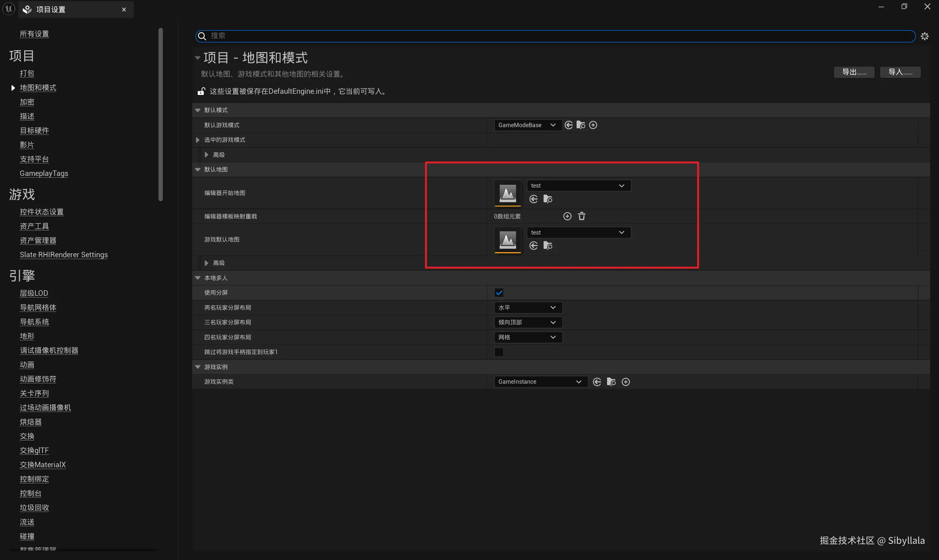
Task: Open 两名玩家分屏布局 水平 dropdown
Action: click(x=527, y=307)
